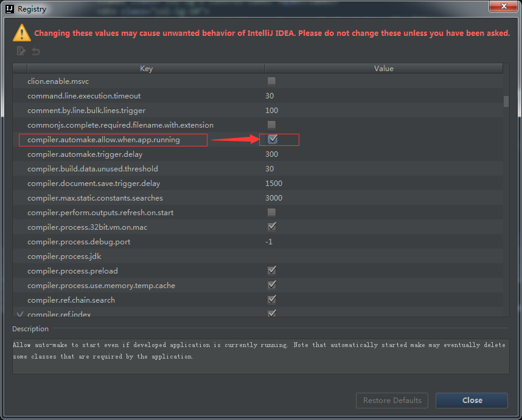Select the compiler.ref.index key

point(59,314)
